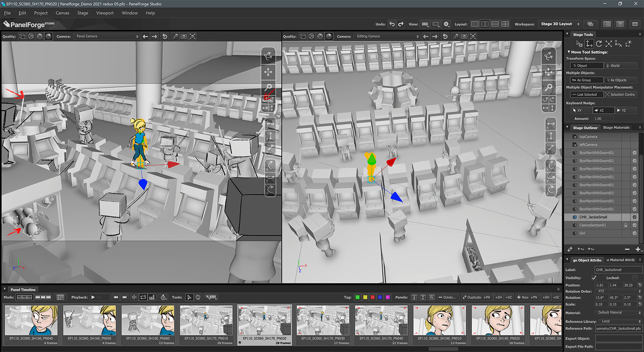Image resolution: width=644 pixels, height=352 pixels.
Task: Select the Scale tool in Stage Tools
Action: (x=609, y=43)
